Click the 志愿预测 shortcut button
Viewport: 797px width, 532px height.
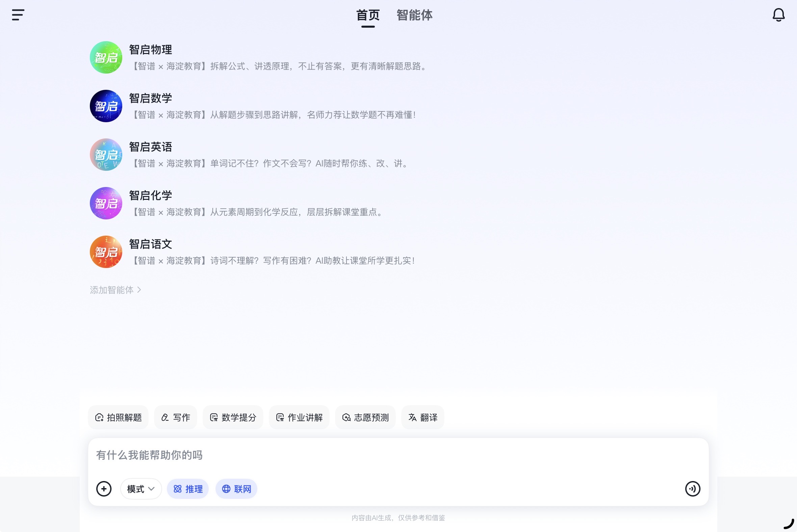click(365, 417)
